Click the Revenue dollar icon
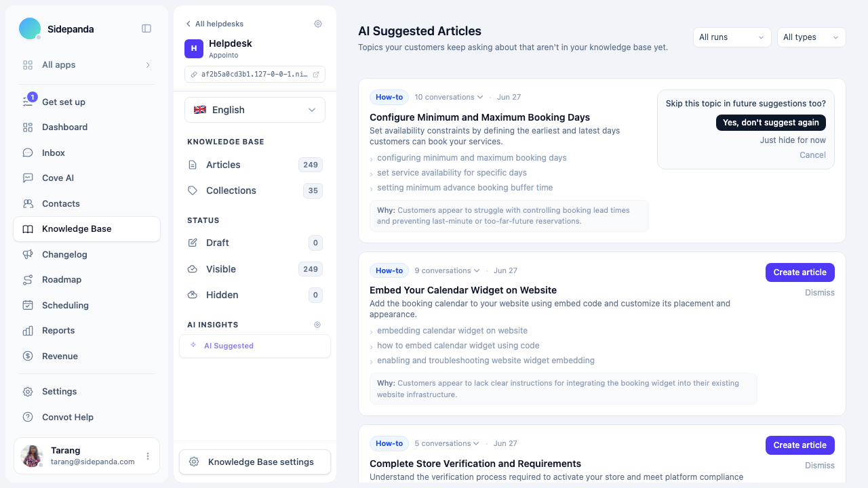This screenshot has width=868, height=488. point(28,356)
